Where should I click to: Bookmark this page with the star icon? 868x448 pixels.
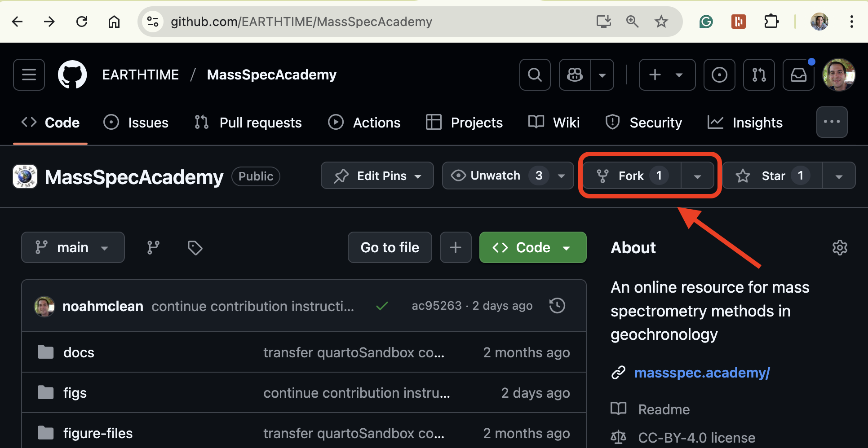coord(661,21)
